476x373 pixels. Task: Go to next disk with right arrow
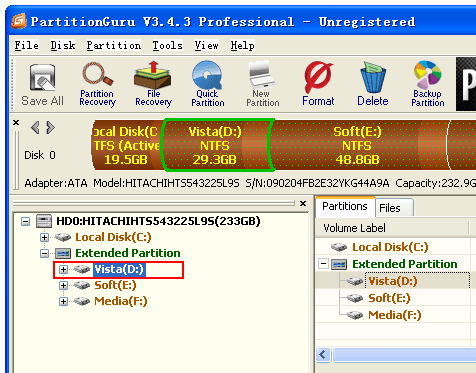[x=50, y=127]
